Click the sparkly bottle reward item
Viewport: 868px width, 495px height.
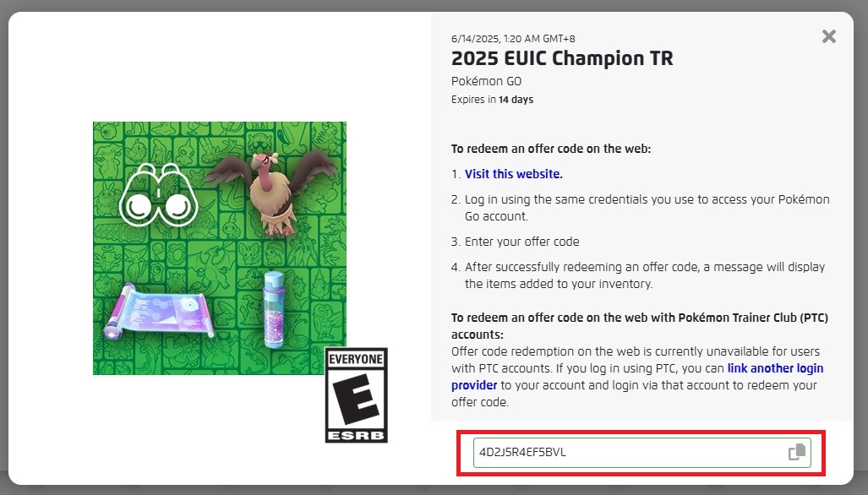click(x=276, y=307)
